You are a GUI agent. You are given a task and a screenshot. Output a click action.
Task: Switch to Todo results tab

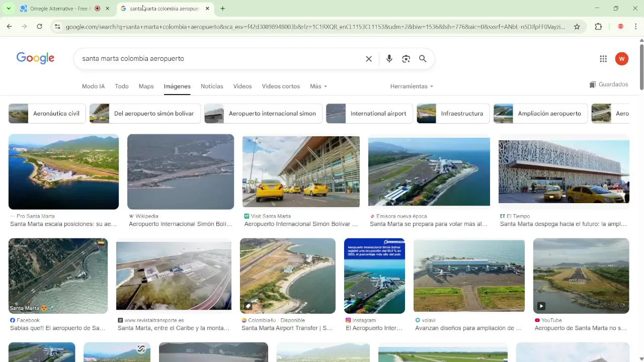click(x=121, y=86)
